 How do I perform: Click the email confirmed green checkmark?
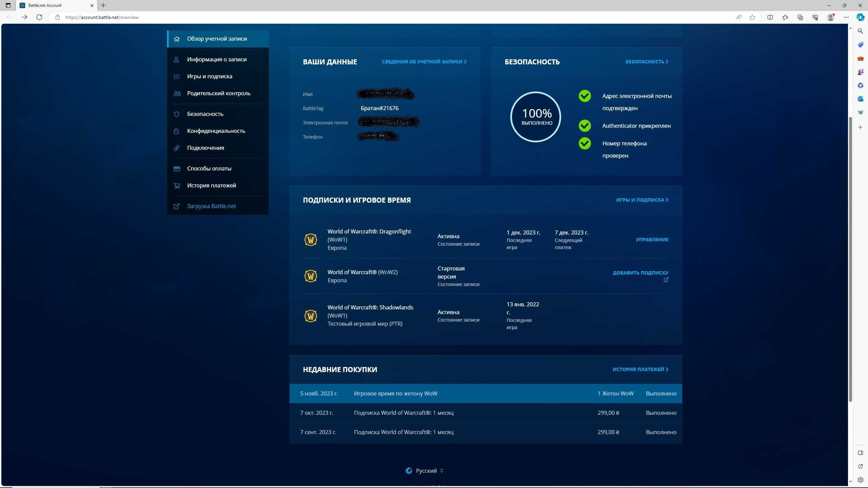[x=585, y=96]
